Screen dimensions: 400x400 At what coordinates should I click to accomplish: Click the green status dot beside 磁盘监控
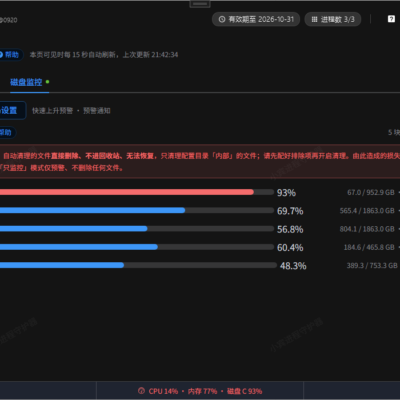47,82
